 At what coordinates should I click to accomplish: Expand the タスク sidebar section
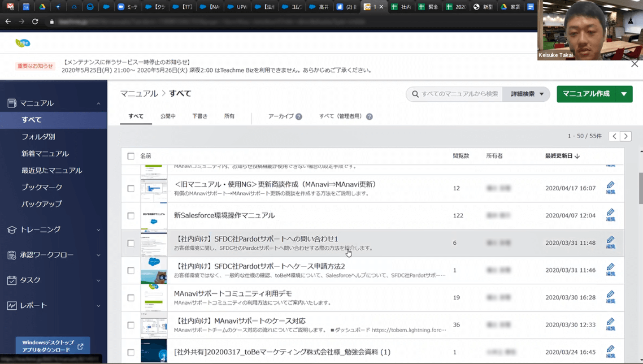coord(98,280)
